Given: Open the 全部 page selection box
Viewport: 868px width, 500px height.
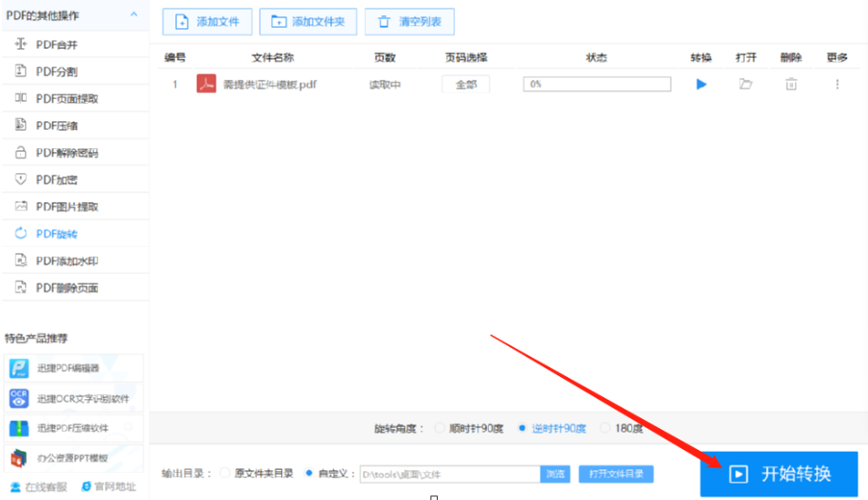Looking at the screenshot, I should 466,85.
